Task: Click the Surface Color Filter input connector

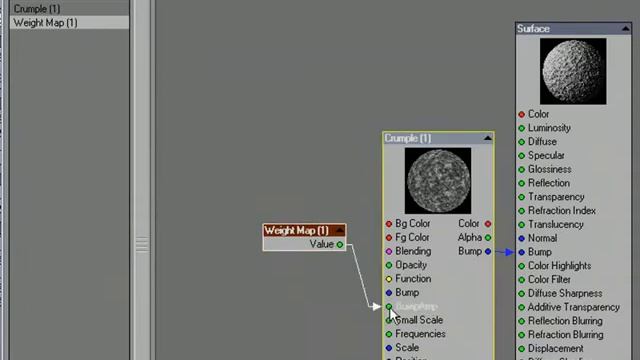Action: (521, 280)
